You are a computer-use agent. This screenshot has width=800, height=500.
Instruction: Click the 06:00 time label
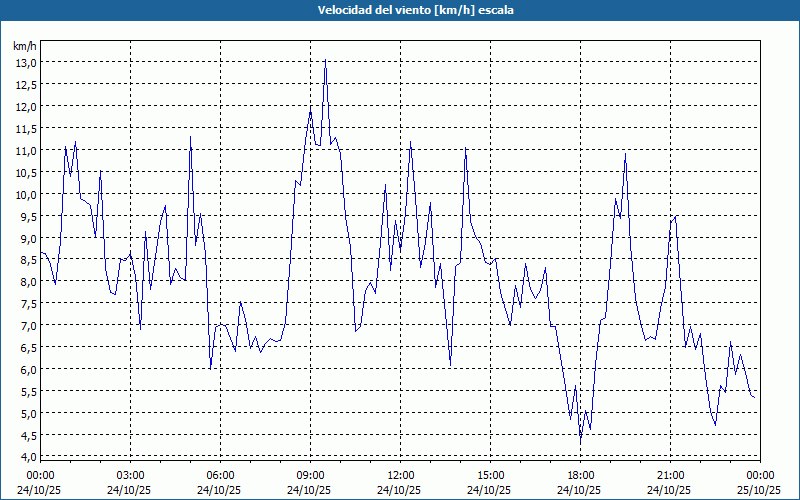(220, 475)
